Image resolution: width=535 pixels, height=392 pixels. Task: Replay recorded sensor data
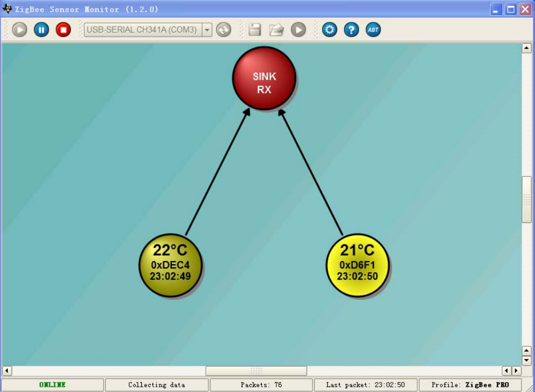pyautogui.click(x=298, y=30)
